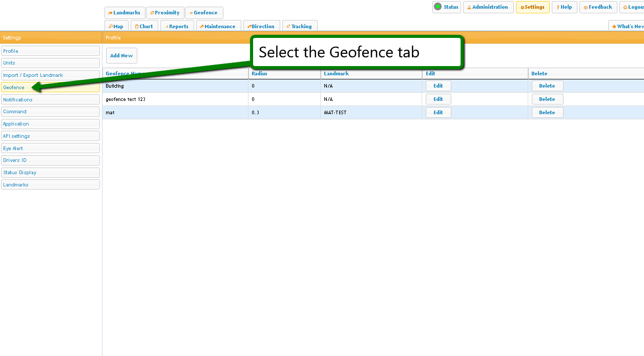Edit the Building geofence row
Viewport: 644px width, 356px height.
[x=438, y=86]
